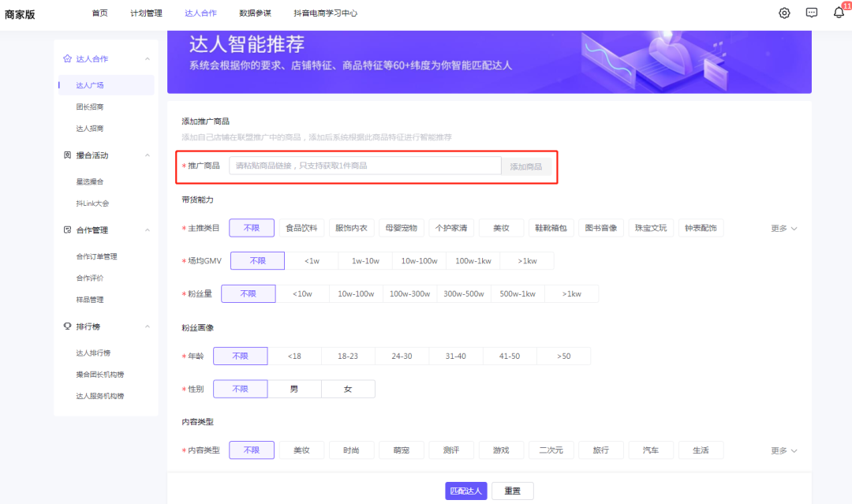The image size is (852, 504).
Task: Click the 重置 button
Action: point(513,491)
